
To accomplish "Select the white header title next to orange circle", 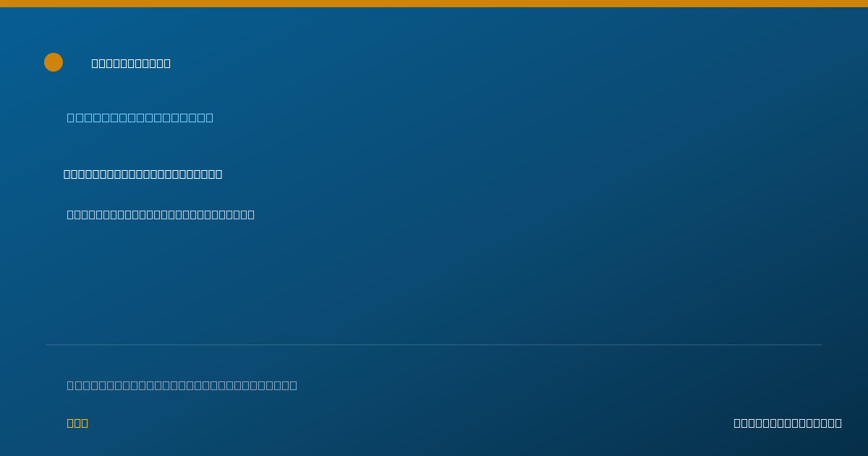I will click(131, 63).
